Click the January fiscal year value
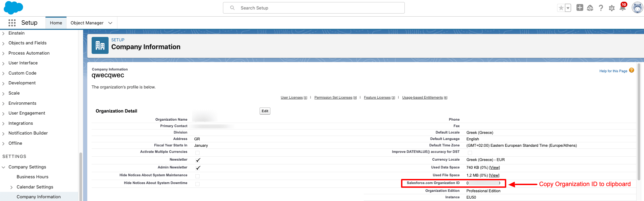Screen dimensions: 644x201 (201, 145)
